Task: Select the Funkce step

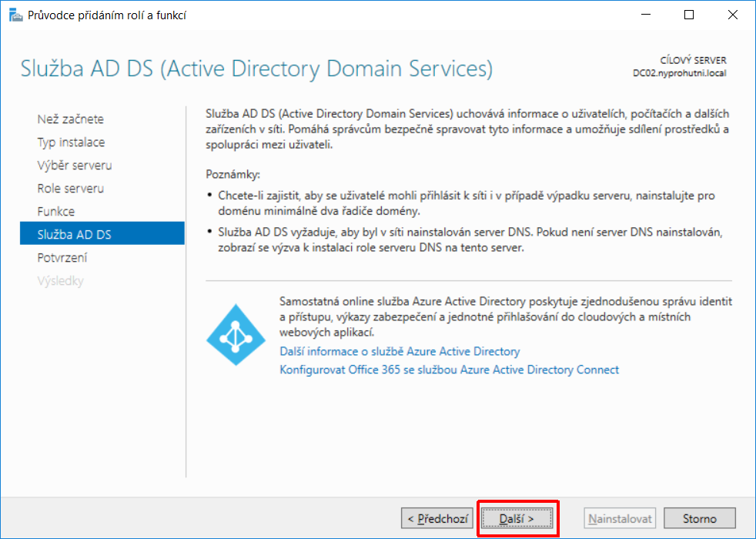Action: click(x=56, y=212)
